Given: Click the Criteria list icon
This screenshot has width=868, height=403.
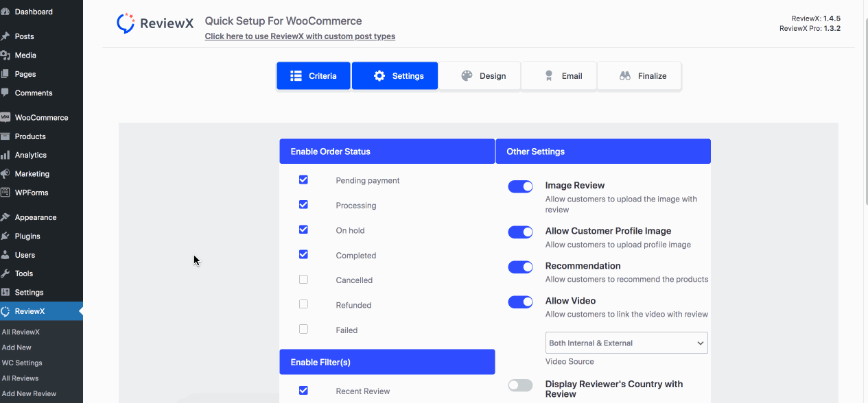Looking at the screenshot, I should point(296,76).
